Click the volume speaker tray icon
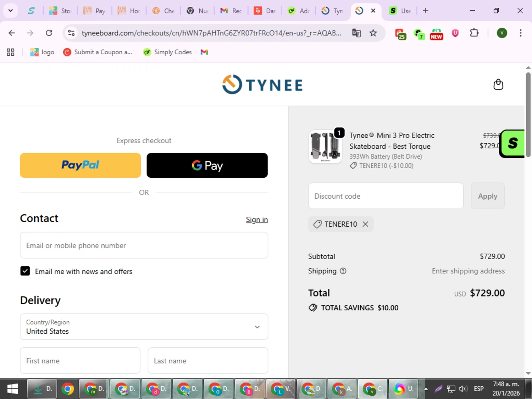This screenshot has width=532, height=399. (463, 389)
